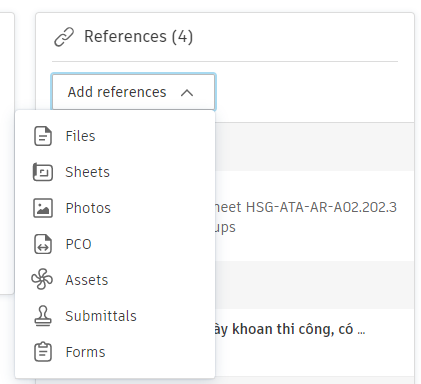The width and height of the screenshot is (421, 384).
Task: Click the Submittals stamp icon
Action: (43, 316)
